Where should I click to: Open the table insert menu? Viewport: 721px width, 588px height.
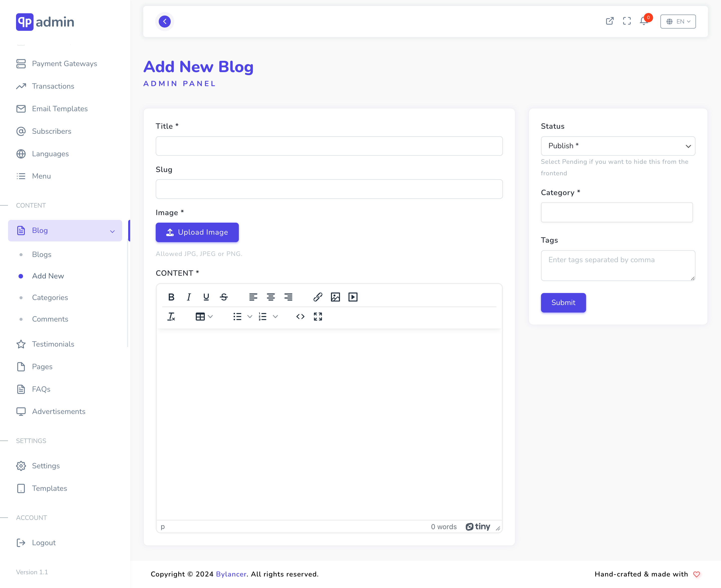tap(204, 317)
